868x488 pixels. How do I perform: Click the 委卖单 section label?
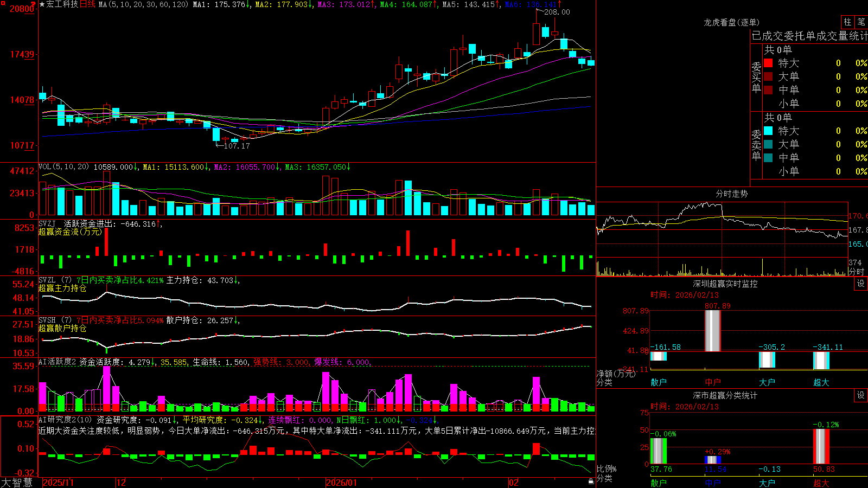pyautogui.click(x=756, y=145)
